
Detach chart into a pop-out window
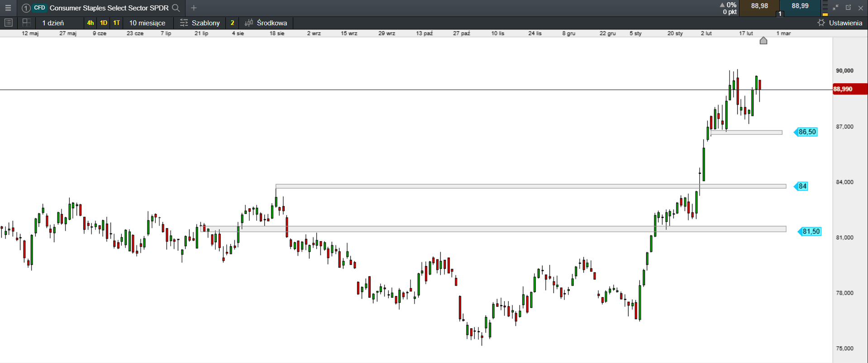point(848,8)
